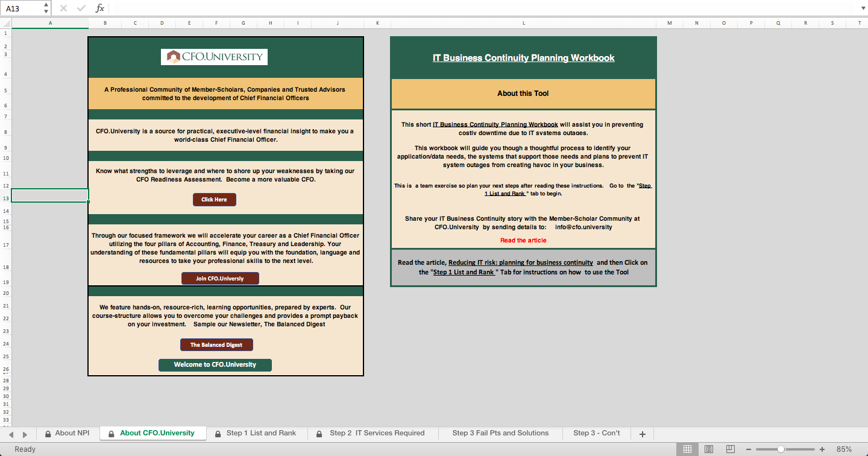Click the enter checkmark icon in formula bar
Screen dimensions: 868x456
pos(81,8)
